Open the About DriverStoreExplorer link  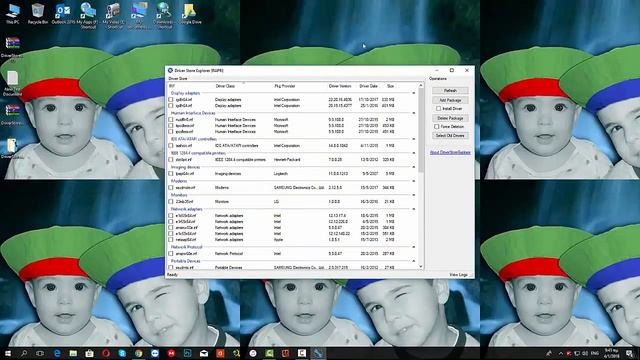coord(450,152)
